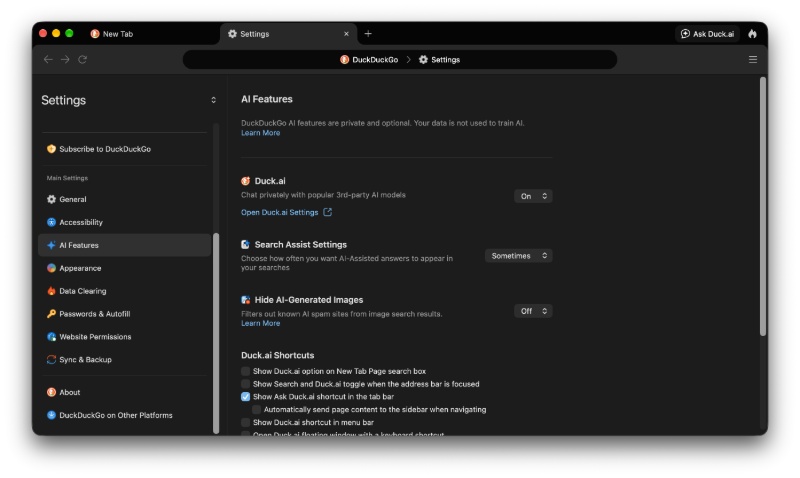Open Accessibility settings section

point(124,222)
